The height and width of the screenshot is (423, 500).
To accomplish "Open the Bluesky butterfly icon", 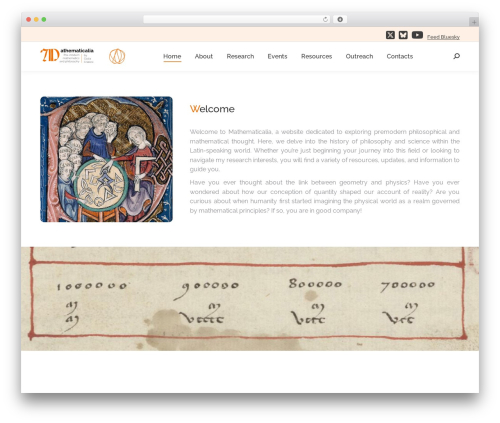I will 403,35.
